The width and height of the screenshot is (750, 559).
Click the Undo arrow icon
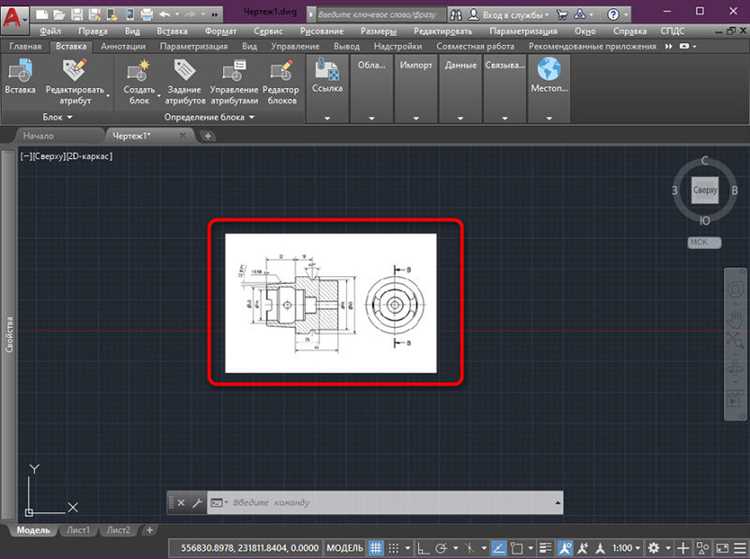(x=165, y=15)
